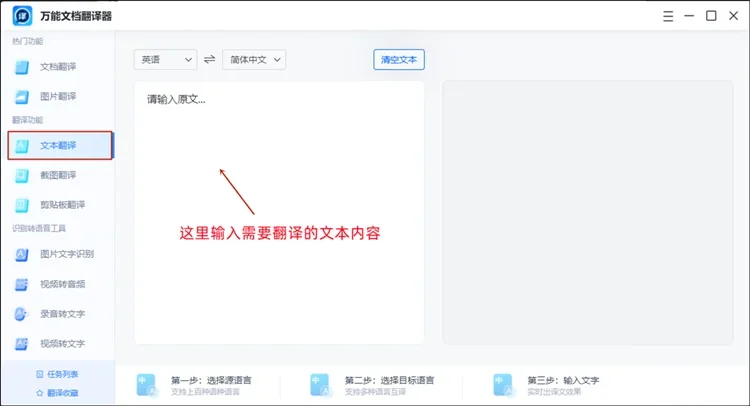Select 剪贴板翻译 label in sidebar
Screen dimensions: 750x406
pos(63,205)
